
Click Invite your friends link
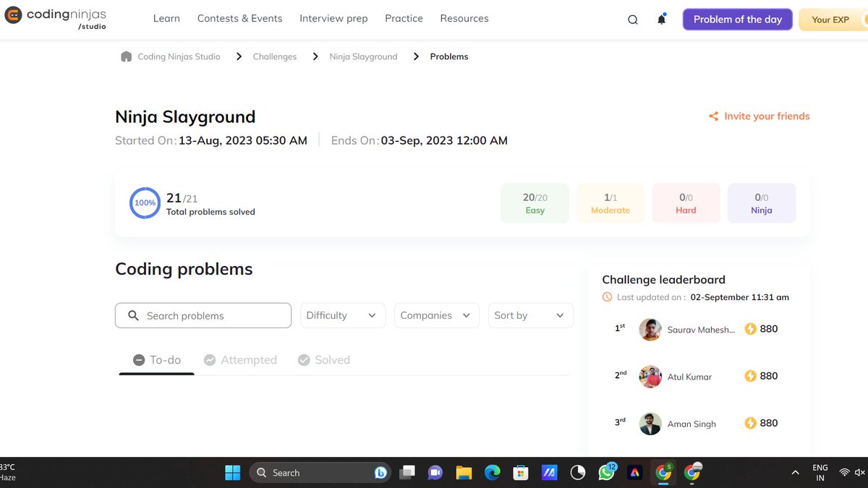(759, 116)
